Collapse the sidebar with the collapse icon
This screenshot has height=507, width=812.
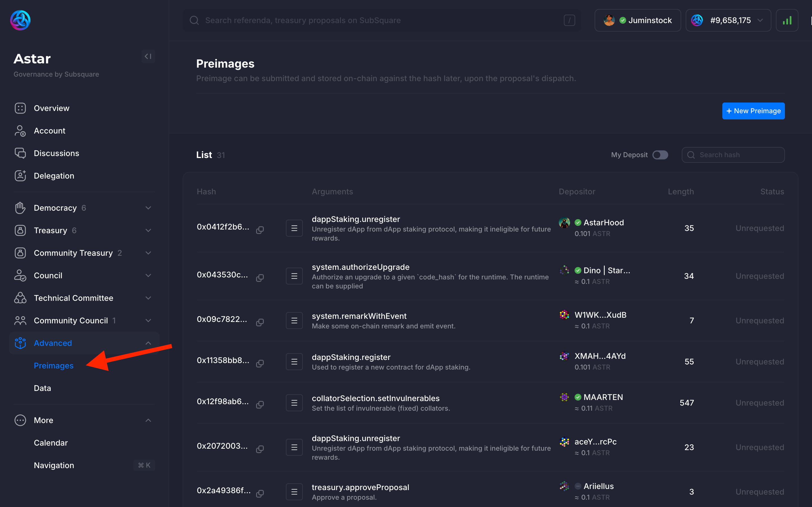[148, 56]
